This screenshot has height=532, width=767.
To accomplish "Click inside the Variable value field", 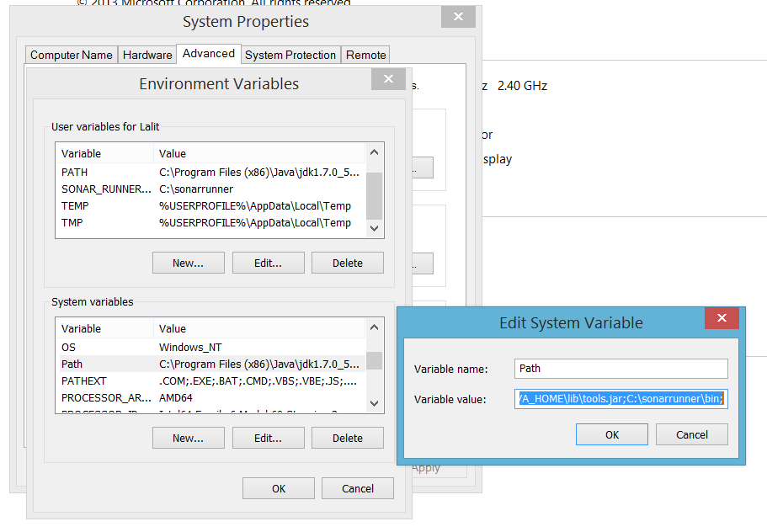I will (621, 398).
